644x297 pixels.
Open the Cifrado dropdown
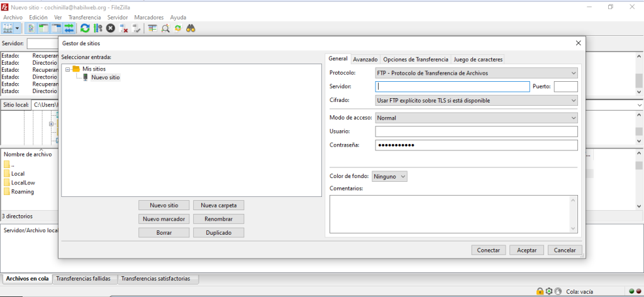pos(477,100)
